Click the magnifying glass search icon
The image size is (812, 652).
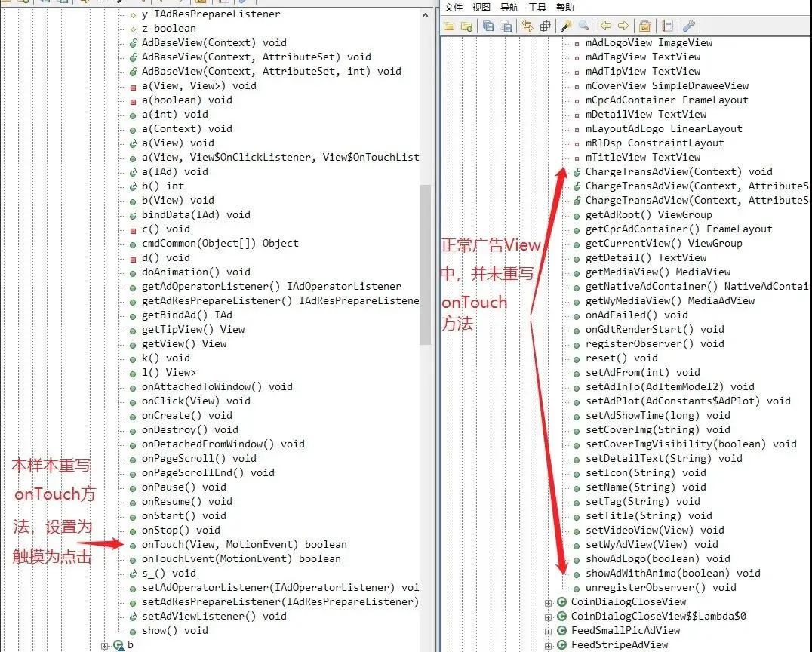coord(583,26)
